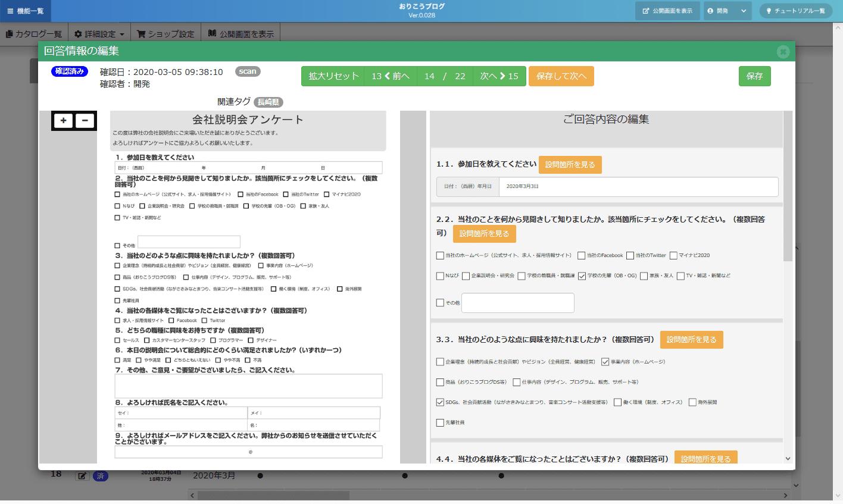This screenshot has height=504, width=843.
Task: Toggle the 学校の先輩（OB・OG） checkbox in edit panel
Action: 582,276
